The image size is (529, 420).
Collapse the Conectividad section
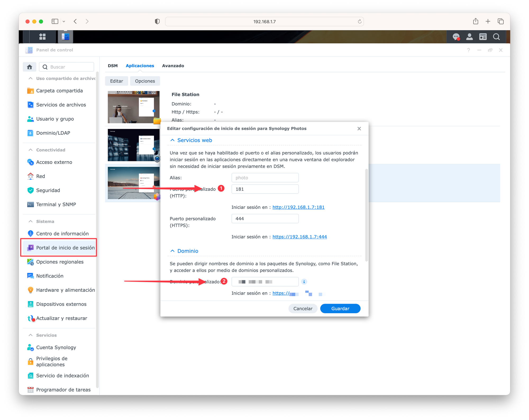[31, 150]
